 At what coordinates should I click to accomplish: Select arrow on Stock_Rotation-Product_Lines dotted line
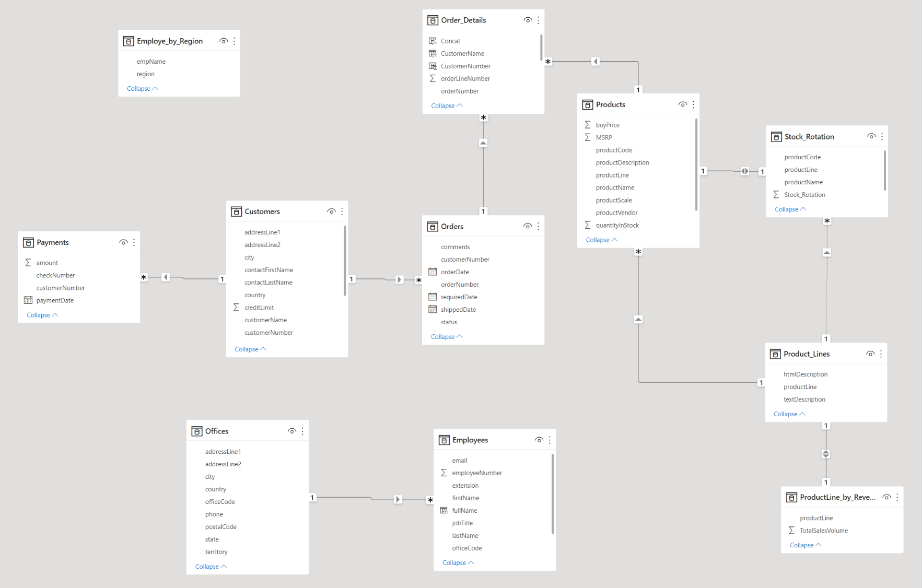(827, 252)
